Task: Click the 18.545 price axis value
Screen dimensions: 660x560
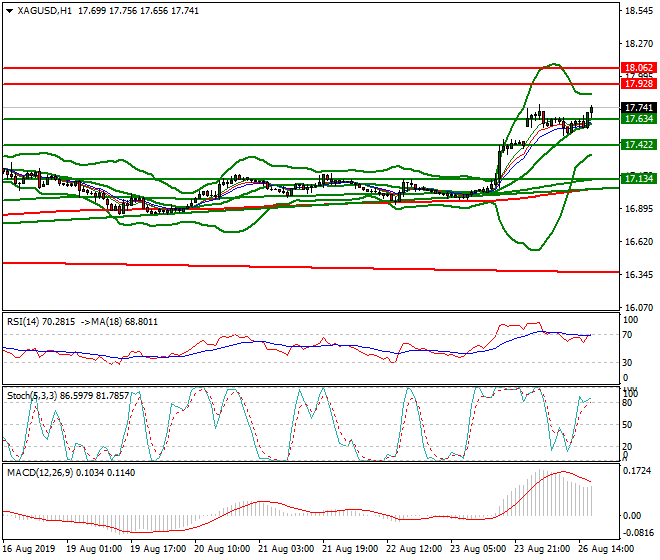Action: click(x=638, y=11)
